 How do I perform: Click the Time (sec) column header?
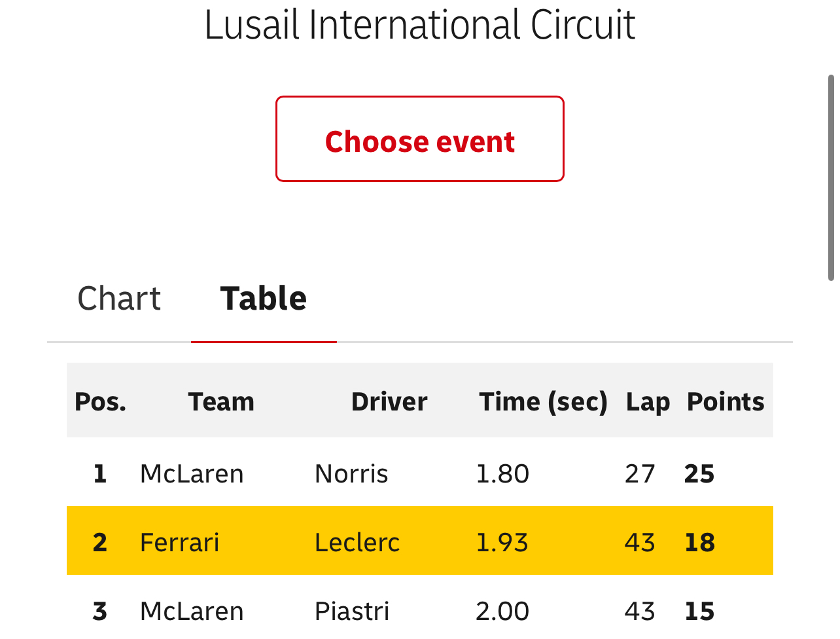tap(544, 401)
